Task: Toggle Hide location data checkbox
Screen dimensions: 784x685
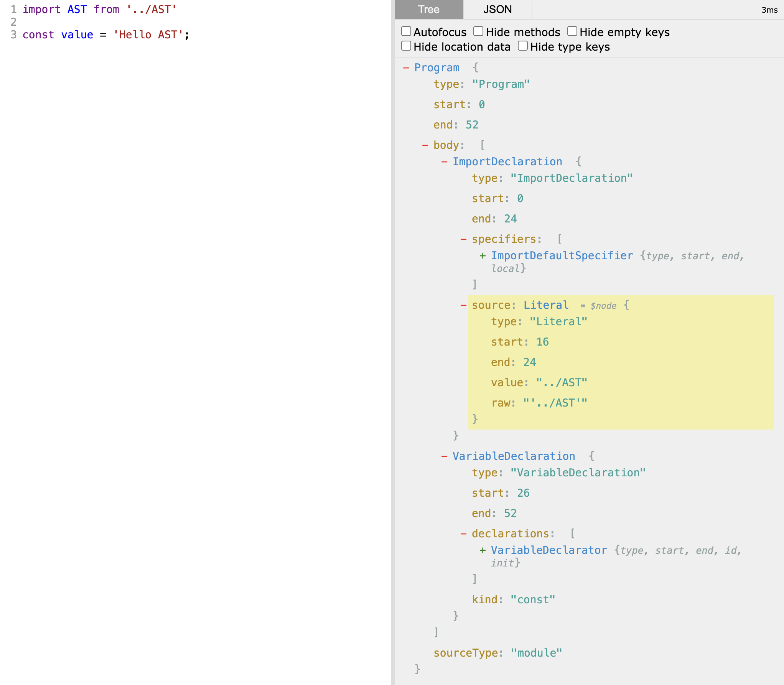Action: 406,46
